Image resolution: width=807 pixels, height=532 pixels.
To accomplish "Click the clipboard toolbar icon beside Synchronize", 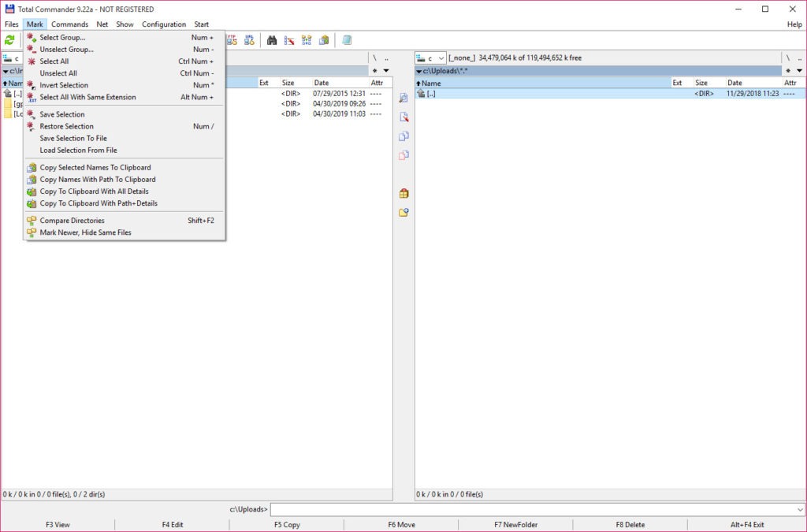I will point(324,40).
